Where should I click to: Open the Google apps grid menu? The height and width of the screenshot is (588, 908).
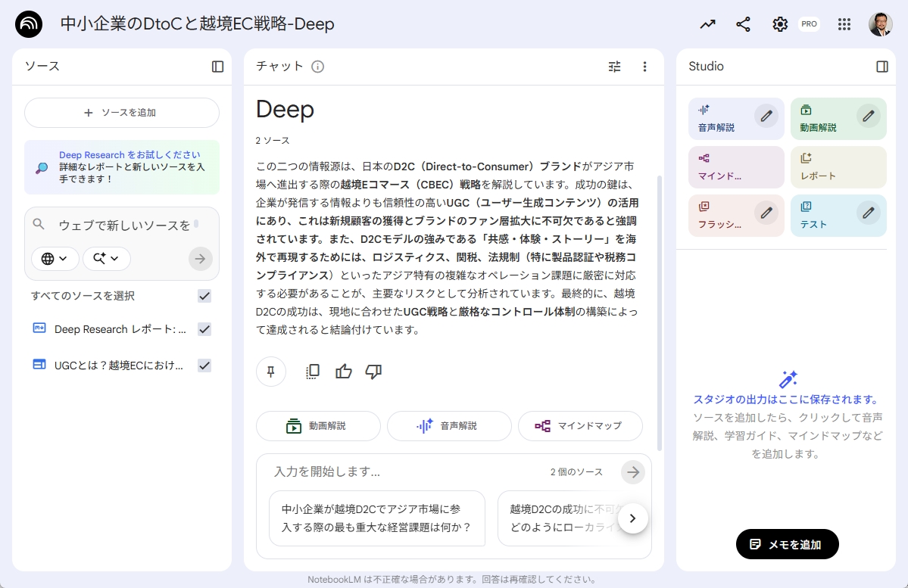(844, 23)
